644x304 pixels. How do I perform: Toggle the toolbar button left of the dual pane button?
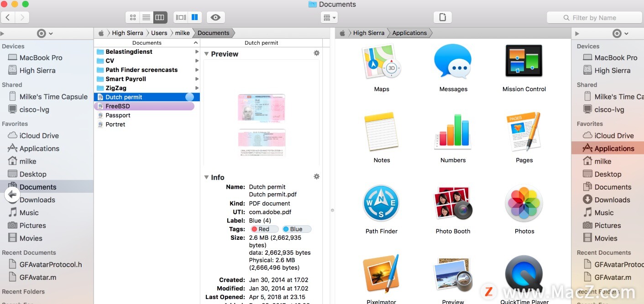pyautogui.click(x=181, y=17)
